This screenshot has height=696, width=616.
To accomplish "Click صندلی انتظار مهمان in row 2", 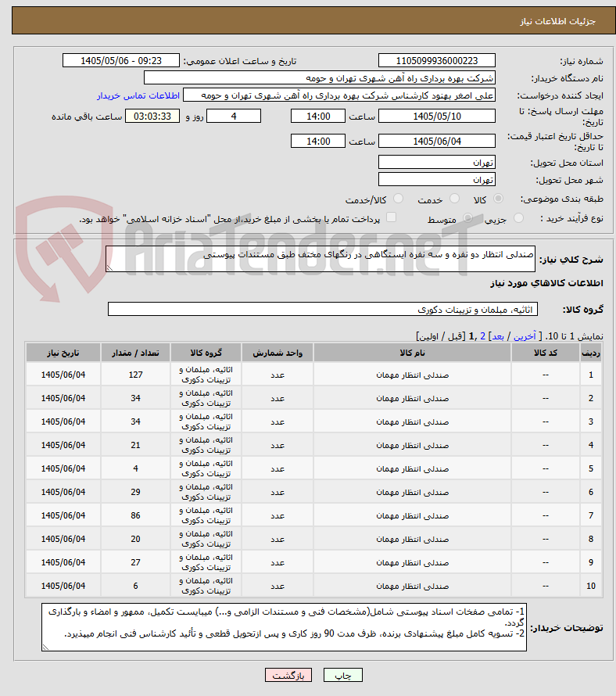I will [x=412, y=399].
